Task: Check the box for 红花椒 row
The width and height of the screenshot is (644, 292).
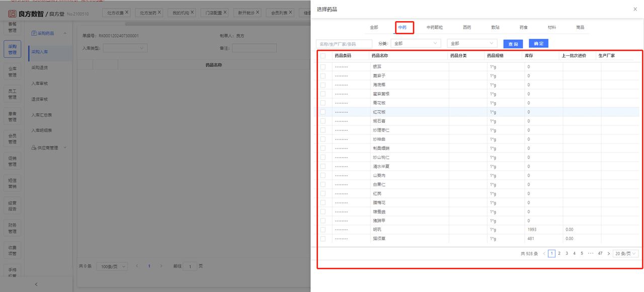Action: coord(323,112)
